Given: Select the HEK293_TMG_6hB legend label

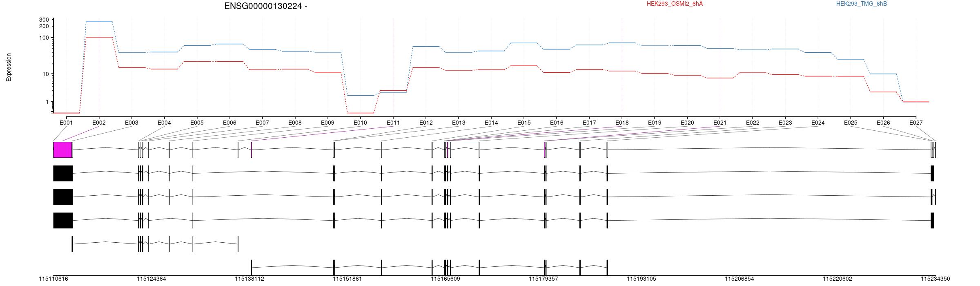Looking at the screenshot, I should click(x=862, y=4).
